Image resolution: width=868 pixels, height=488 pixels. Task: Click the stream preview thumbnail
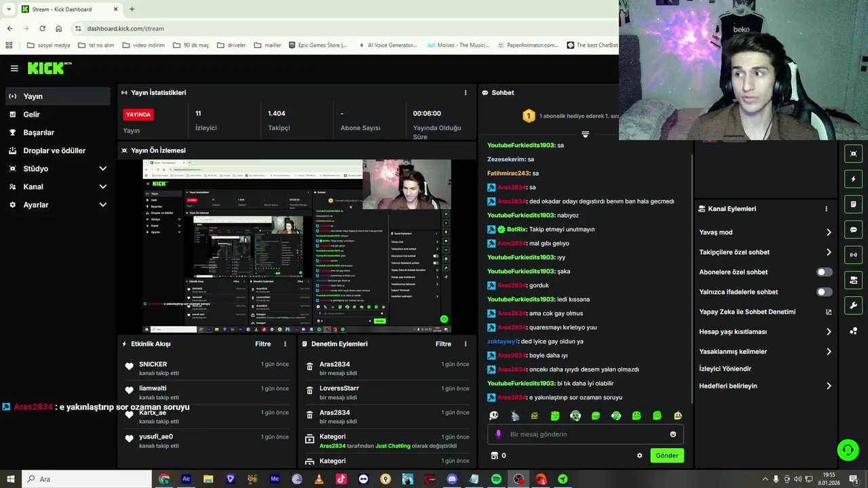(297, 246)
